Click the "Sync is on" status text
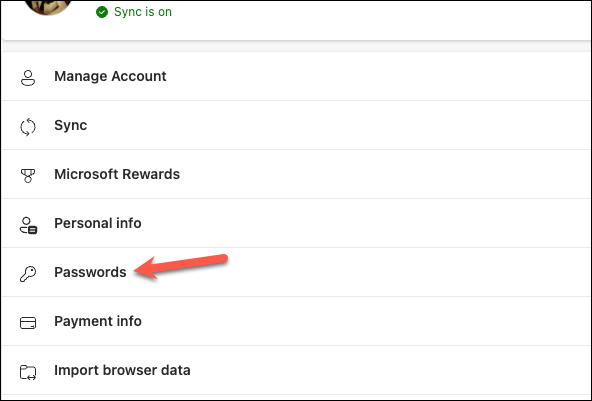This screenshot has width=592, height=401. point(143,12)
